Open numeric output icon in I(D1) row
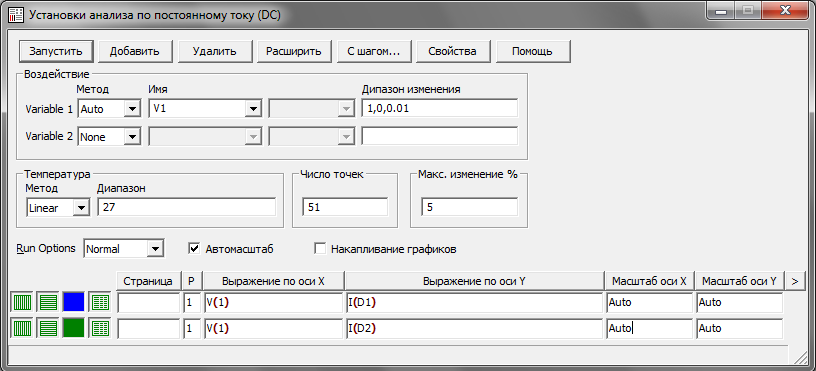 click(99, 302)
